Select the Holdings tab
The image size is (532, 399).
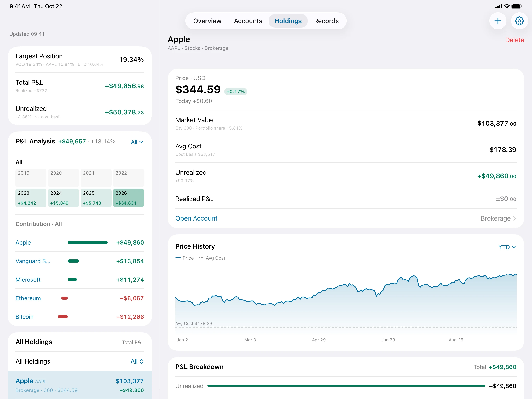click(x=288, y=21)
